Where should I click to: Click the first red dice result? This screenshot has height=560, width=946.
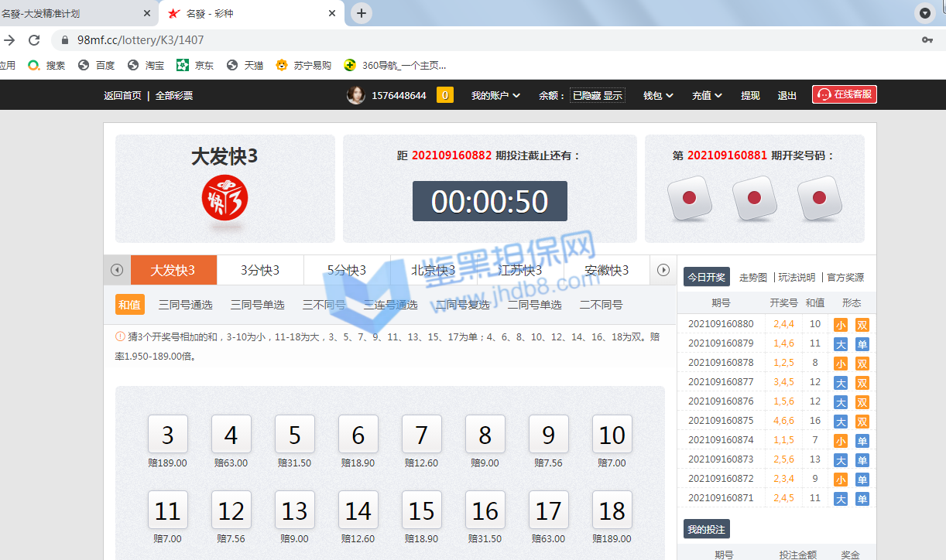(689, 198)
